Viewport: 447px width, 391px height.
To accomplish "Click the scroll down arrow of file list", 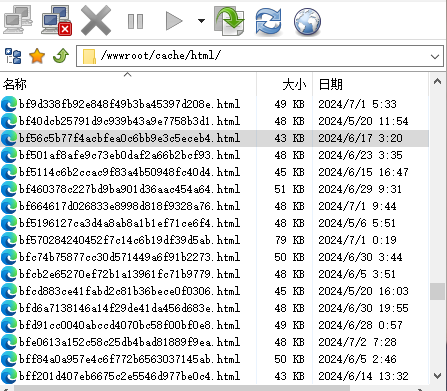I will click(x=437, y=376).
